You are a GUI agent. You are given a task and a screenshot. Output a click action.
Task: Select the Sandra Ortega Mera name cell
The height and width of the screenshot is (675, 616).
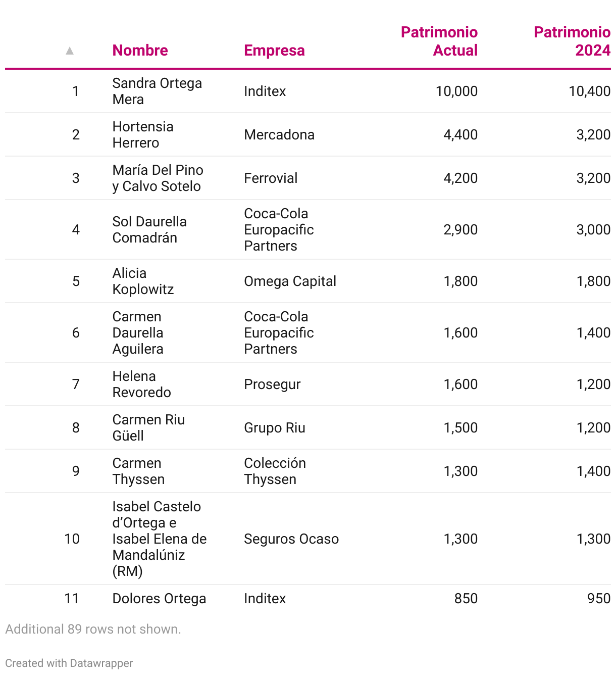tap(157, 91)
